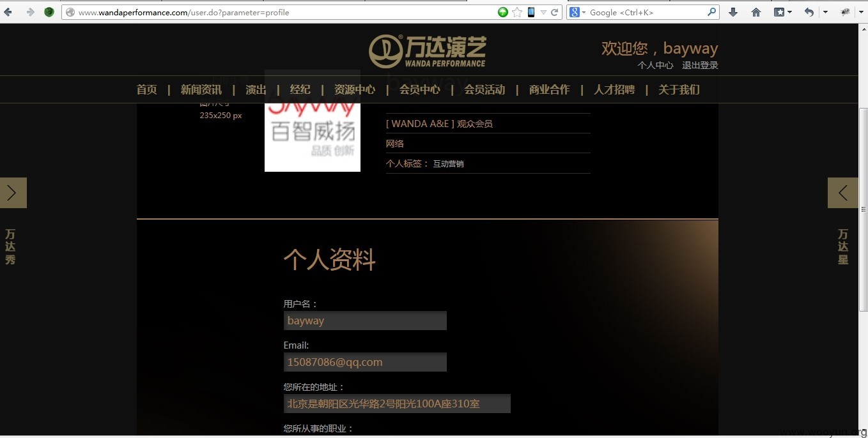
Task: Open the bookmarks menu star icon
Action: [779, 12]
